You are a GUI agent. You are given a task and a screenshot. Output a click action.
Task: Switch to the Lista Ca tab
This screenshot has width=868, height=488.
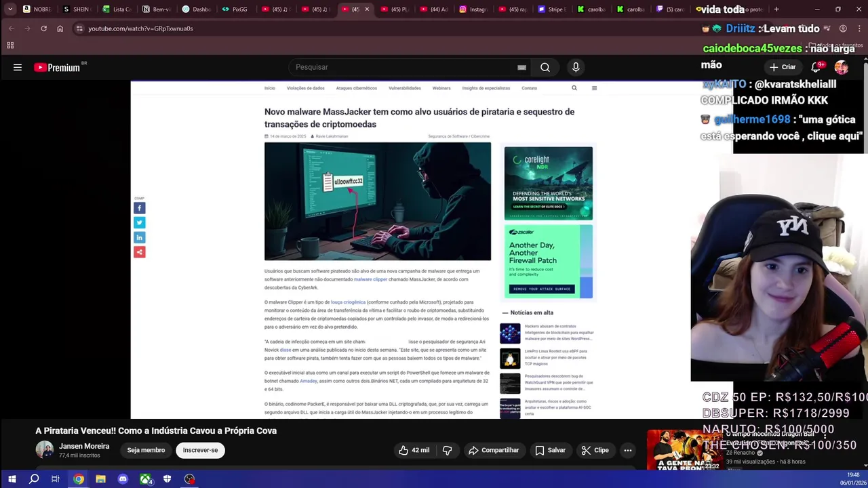point(116,9)
